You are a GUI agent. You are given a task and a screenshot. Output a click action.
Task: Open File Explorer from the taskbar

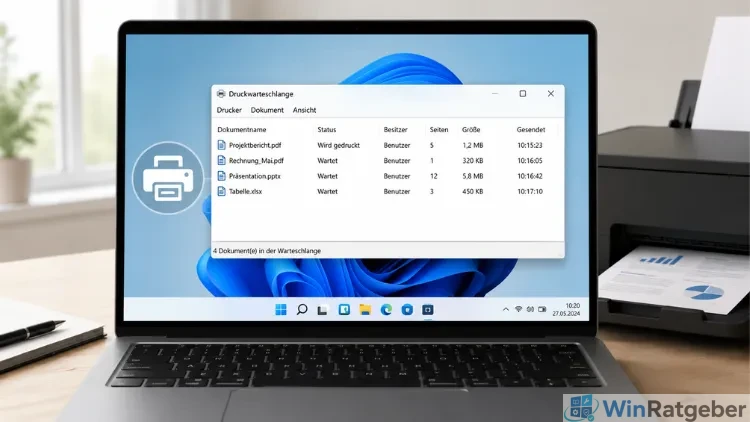pos(365,310)
